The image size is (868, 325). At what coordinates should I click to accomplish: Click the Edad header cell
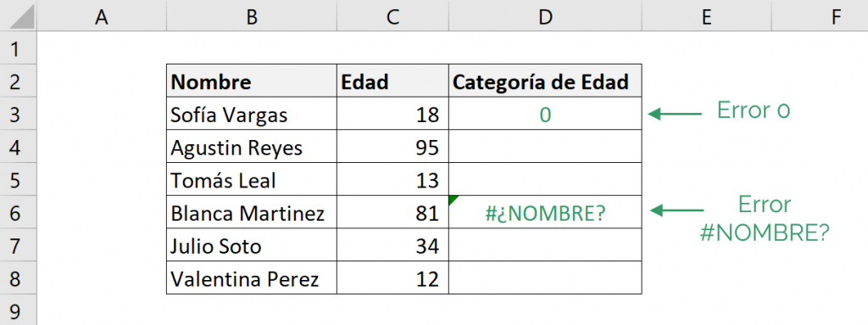tap(393, 81)
